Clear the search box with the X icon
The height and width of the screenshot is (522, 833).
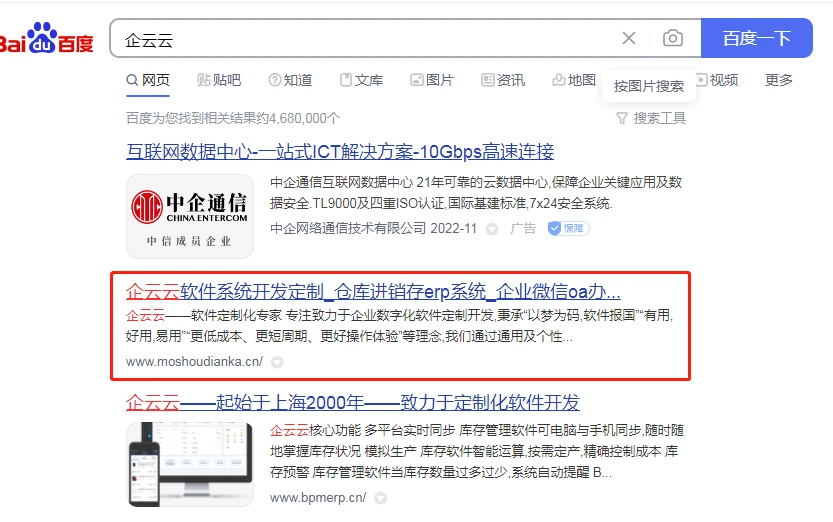(629, 38)
